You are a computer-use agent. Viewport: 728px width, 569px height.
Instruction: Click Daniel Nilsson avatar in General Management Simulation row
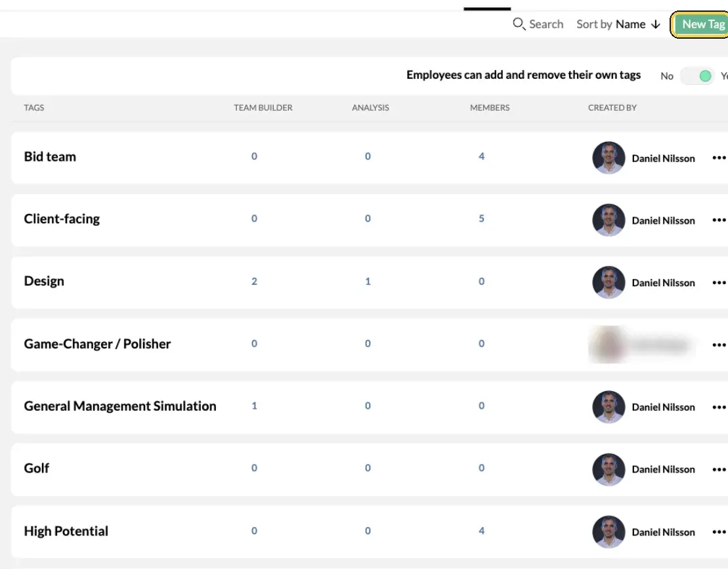609,407
